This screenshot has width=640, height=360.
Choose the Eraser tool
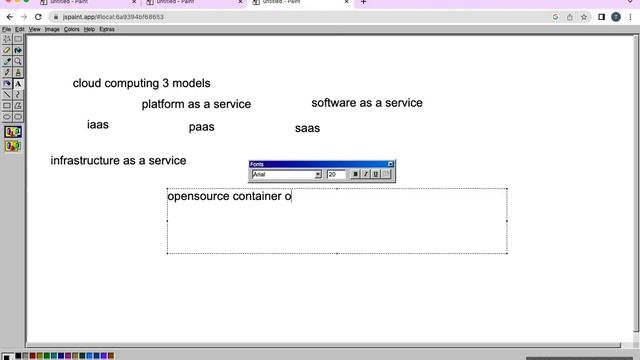coord(7,50)
